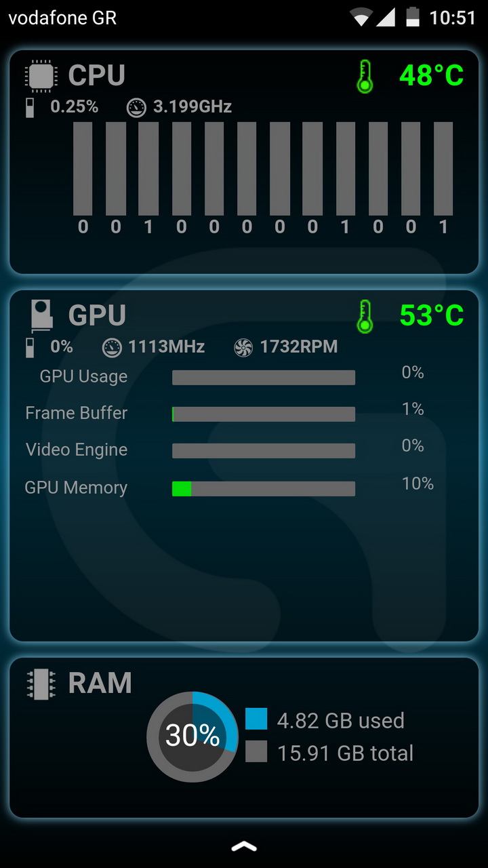Tap the CPU load indicator icon beside 0.25%

tap(30, 107)
